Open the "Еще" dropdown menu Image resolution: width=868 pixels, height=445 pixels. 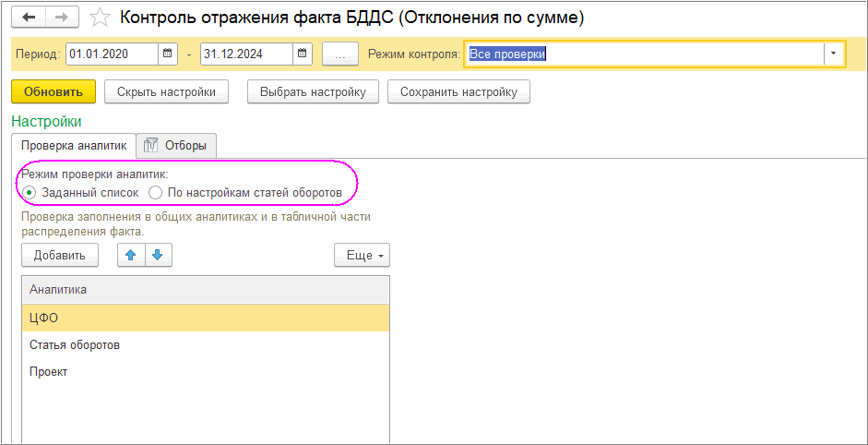pyautogui.click(x=362, y=256)
